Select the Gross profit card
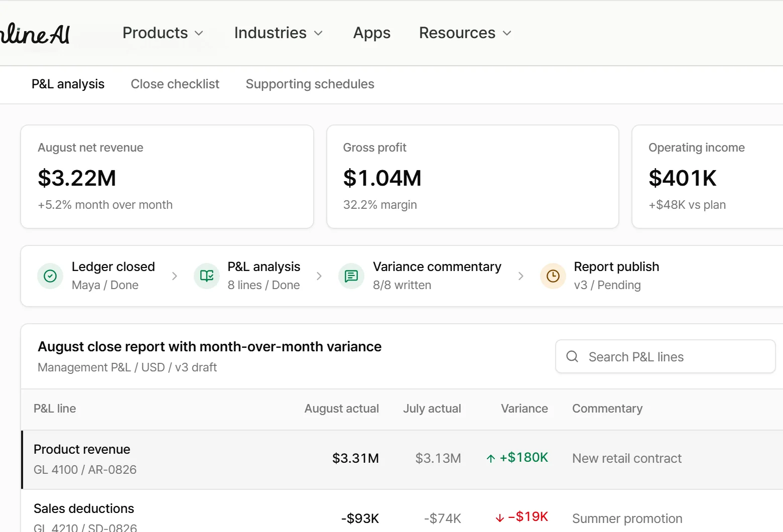The image size is (783, 532). pos(473,177)
